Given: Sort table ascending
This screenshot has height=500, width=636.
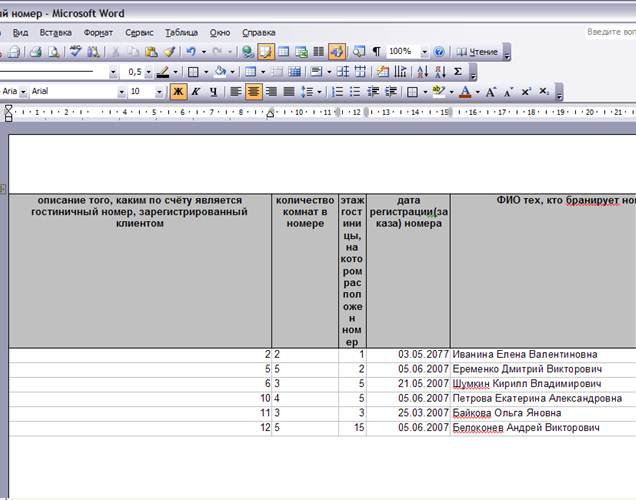Looking at the screenshot, I should coord(423,72).
